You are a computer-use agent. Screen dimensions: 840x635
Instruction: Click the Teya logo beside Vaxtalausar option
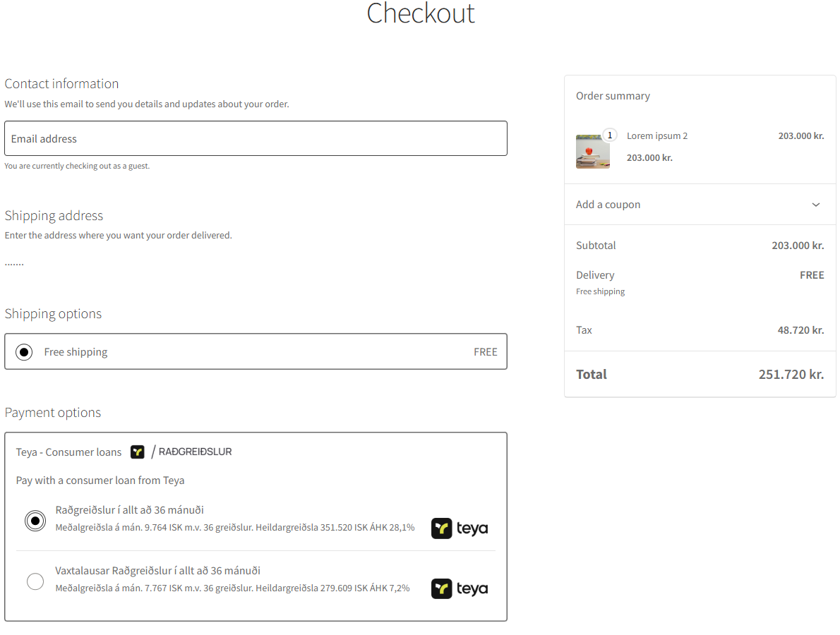(x=460, y=588)
